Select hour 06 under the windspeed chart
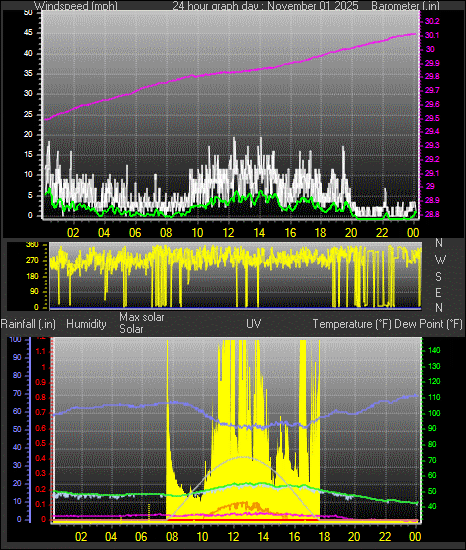 135,233
